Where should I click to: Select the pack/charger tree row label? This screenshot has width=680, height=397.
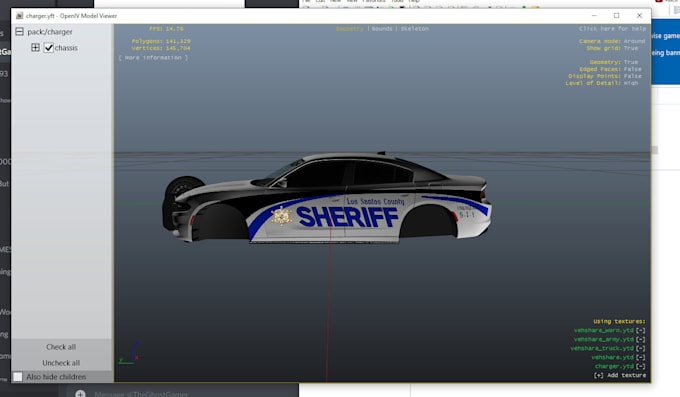(x=50, y=32)
